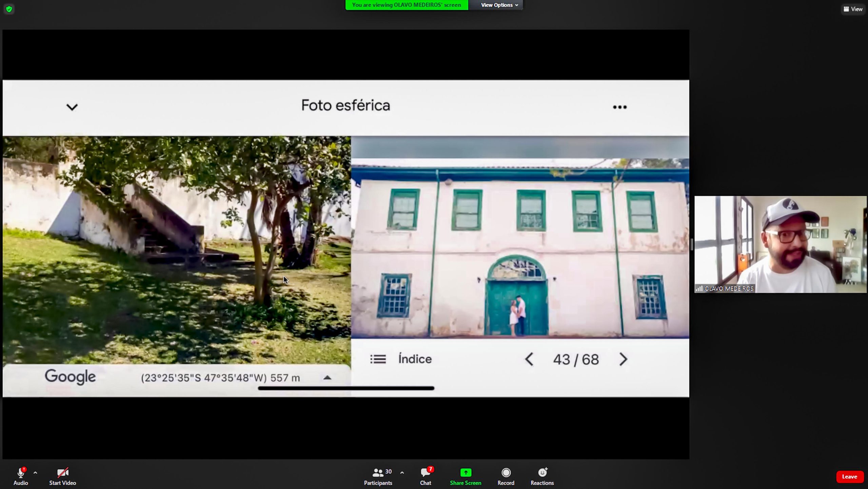Click the green Share Screen button
The image size is (868, 489).
[x=465, y=473]
